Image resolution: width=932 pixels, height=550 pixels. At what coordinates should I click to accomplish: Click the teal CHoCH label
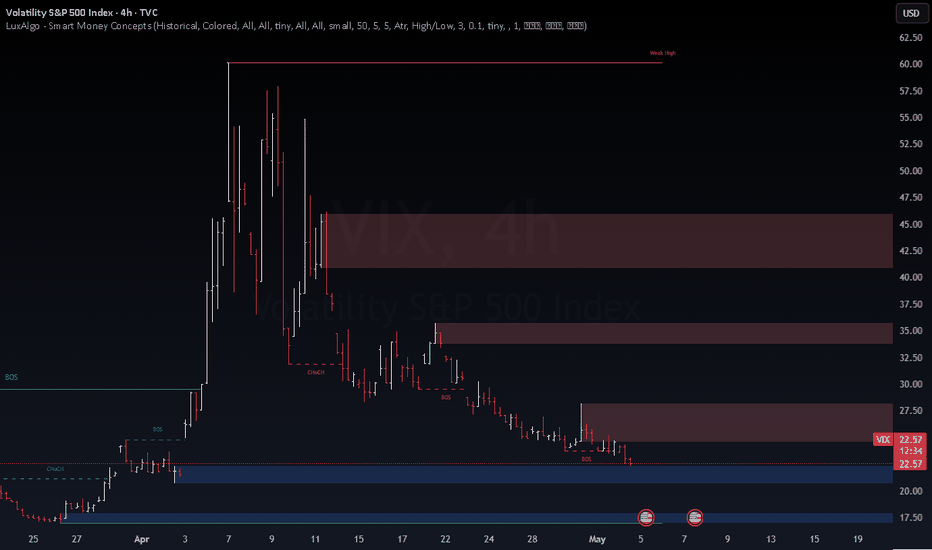click(55, 469)
